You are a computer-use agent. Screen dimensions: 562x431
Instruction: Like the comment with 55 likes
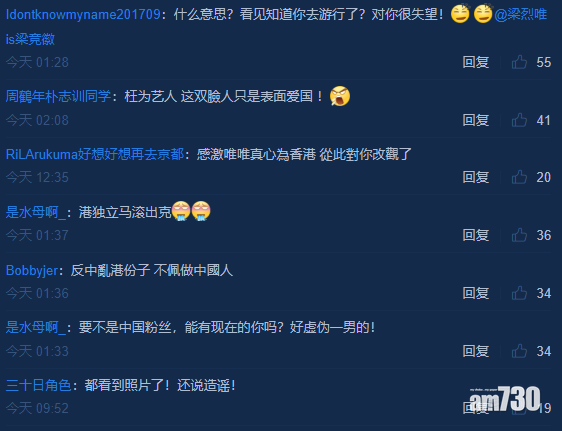pyautogui.click(x=519, y=62)
